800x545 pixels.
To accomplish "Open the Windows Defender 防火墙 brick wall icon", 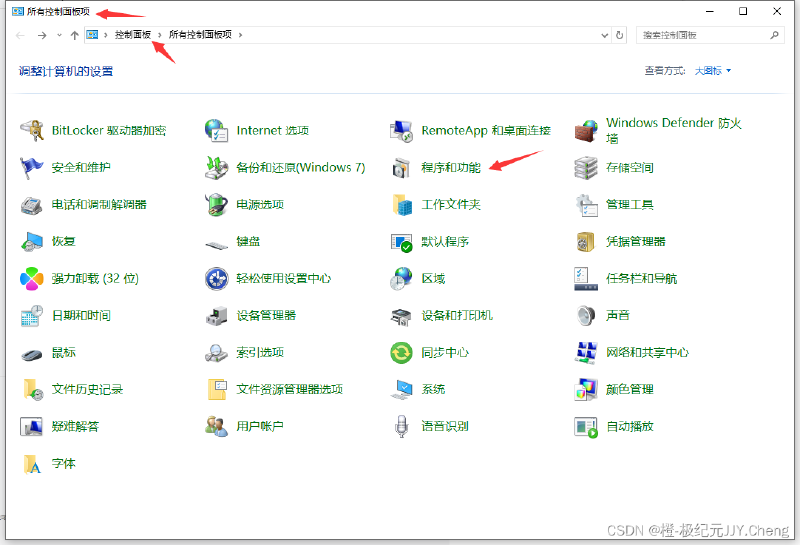I will tap(586, 131).
